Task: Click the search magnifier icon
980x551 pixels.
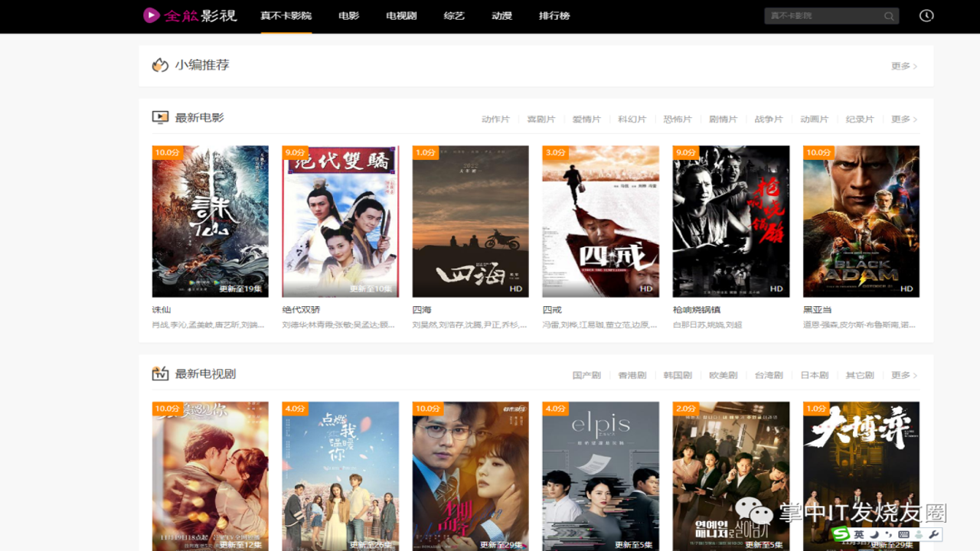Action: [x=889, y=16]
